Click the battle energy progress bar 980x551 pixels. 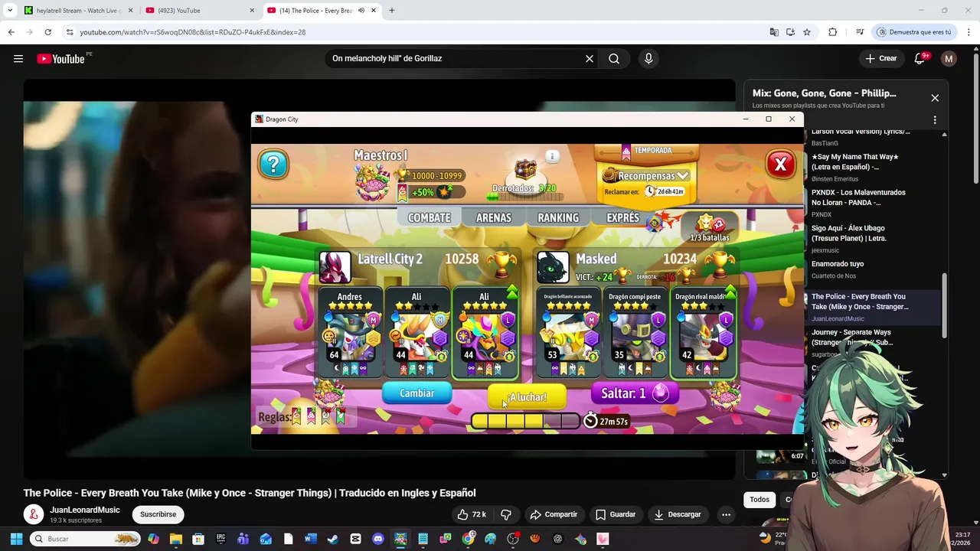(525, 421)
